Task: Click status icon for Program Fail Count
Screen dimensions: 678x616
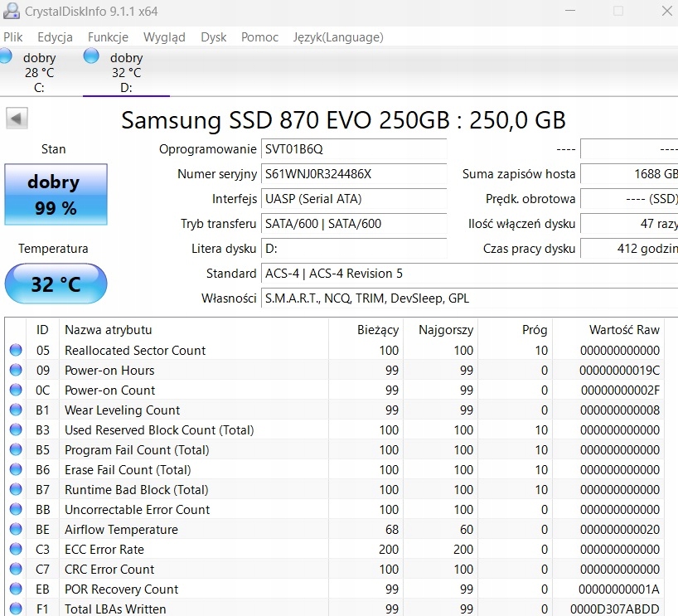Action: (16, 449)
